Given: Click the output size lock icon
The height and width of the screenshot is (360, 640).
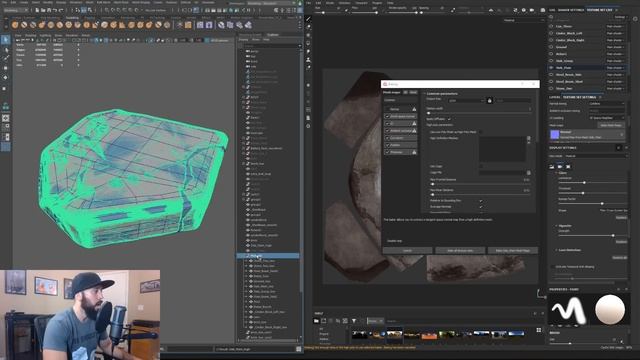Looking at the screenshot, I should click(490, 100).
